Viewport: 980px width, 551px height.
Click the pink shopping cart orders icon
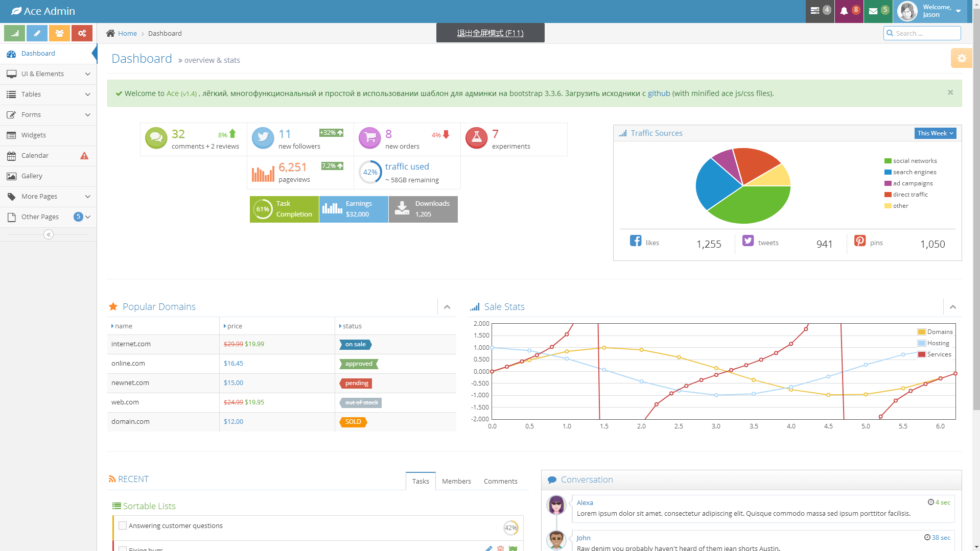pos(370,138)
